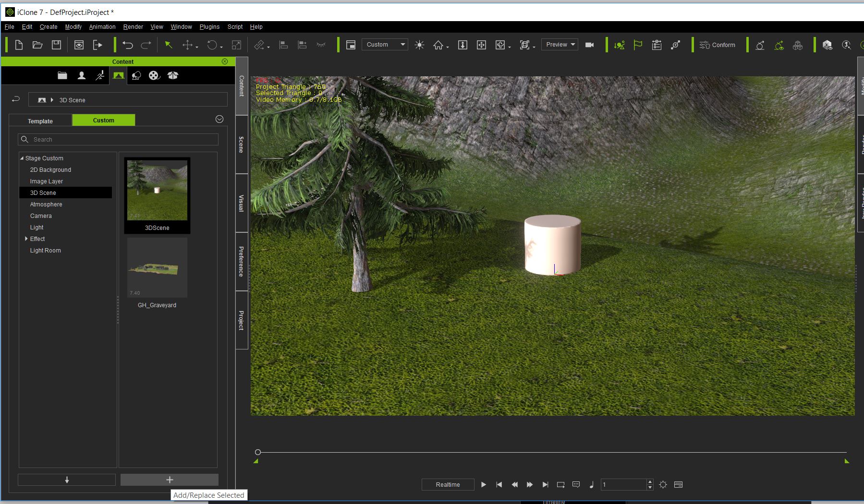Click the closed-eye hide icon in the toolbar
This screenshot has width=864, height=504.
tap(321, 45)
